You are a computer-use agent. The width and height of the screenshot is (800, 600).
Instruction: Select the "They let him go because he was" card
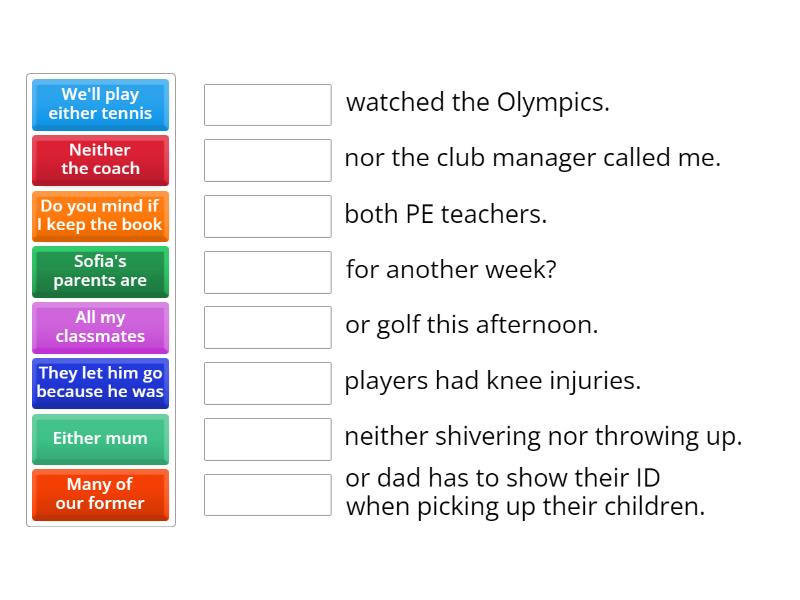pos(100,383)
